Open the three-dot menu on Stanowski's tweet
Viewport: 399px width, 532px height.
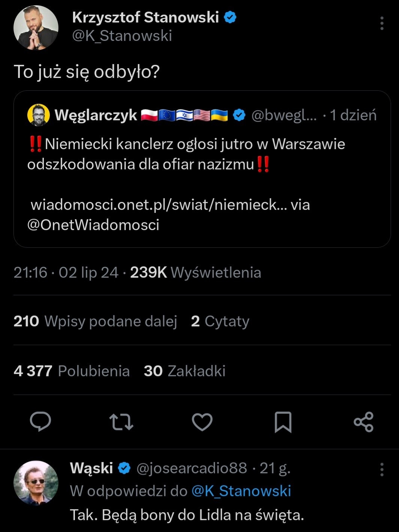(x=382, y=23)
